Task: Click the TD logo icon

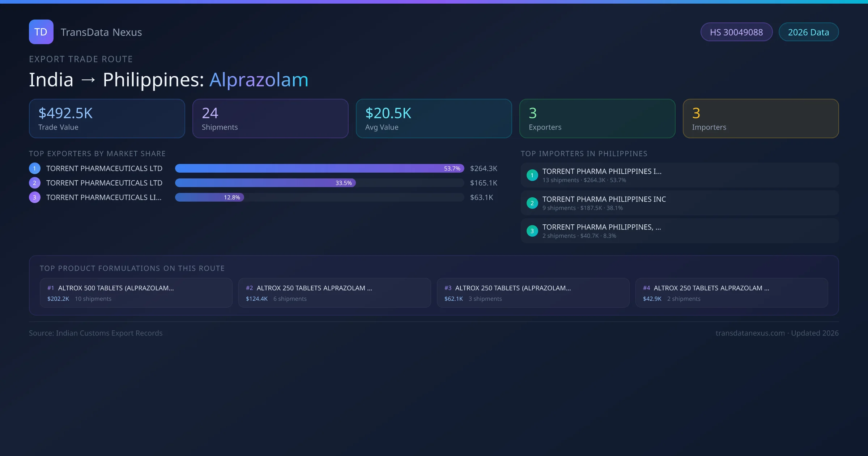Action: point(41,32)
